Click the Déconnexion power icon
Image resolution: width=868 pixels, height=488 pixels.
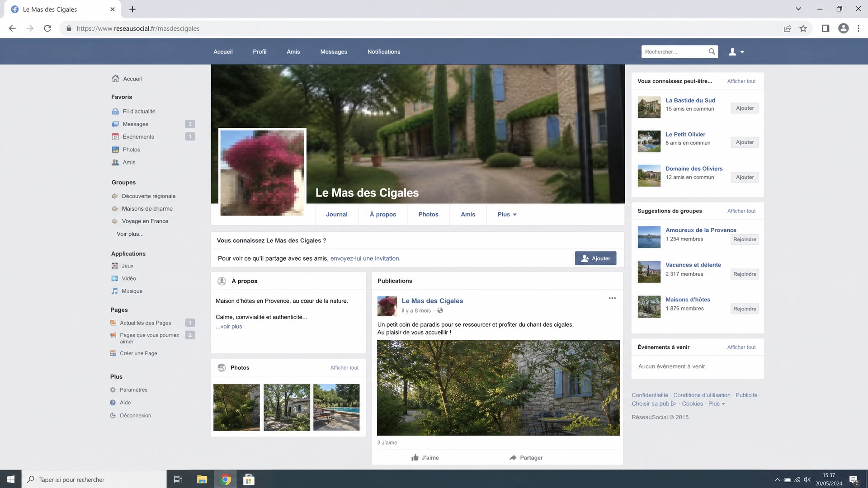113,415
